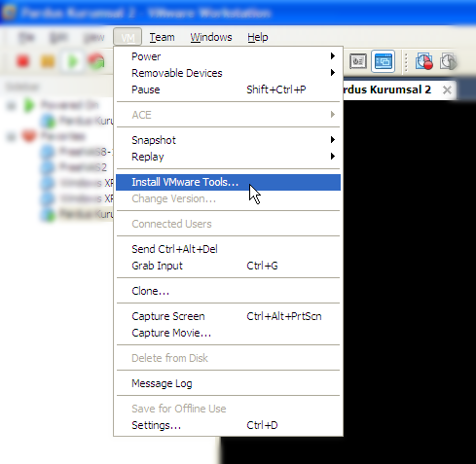Choose Capture Screen menu entry
The width and height of the screenshot is (476, 464).
coord(228,316)
